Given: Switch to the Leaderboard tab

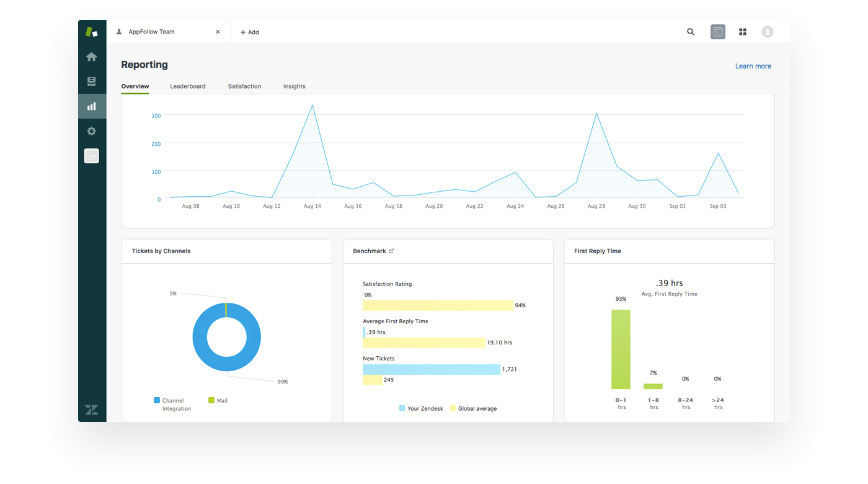Looking at the screenshot, I should [x=188, y=86].
